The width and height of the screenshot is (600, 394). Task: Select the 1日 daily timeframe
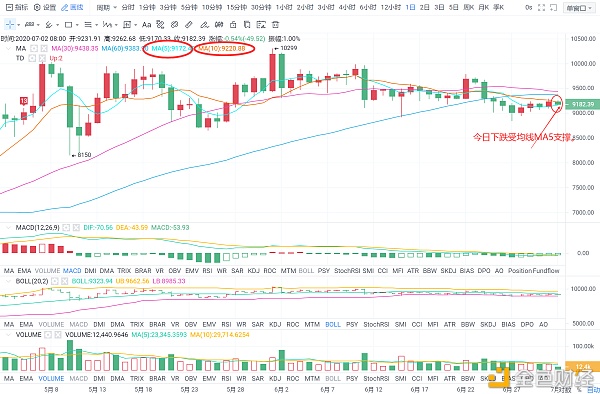coord(411,7)
